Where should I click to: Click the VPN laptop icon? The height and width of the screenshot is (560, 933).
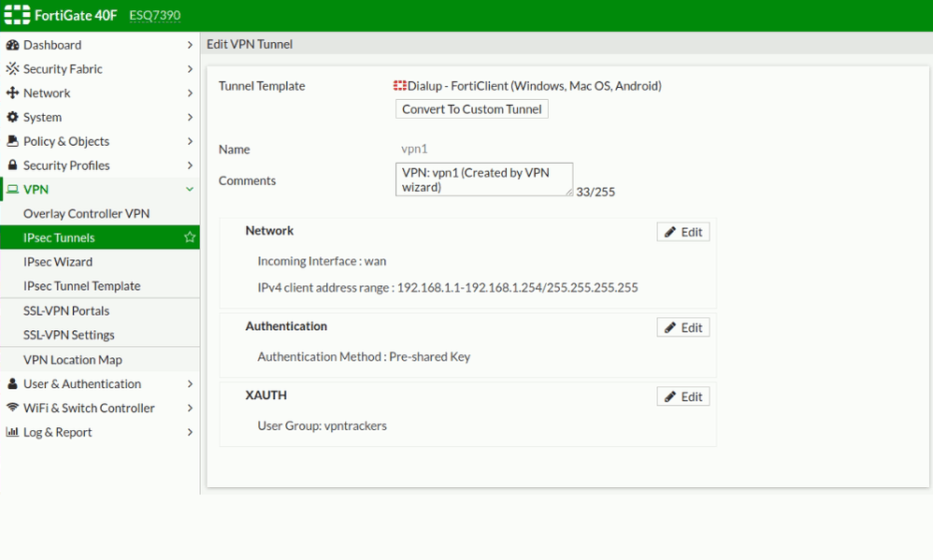tap(12, 189)
